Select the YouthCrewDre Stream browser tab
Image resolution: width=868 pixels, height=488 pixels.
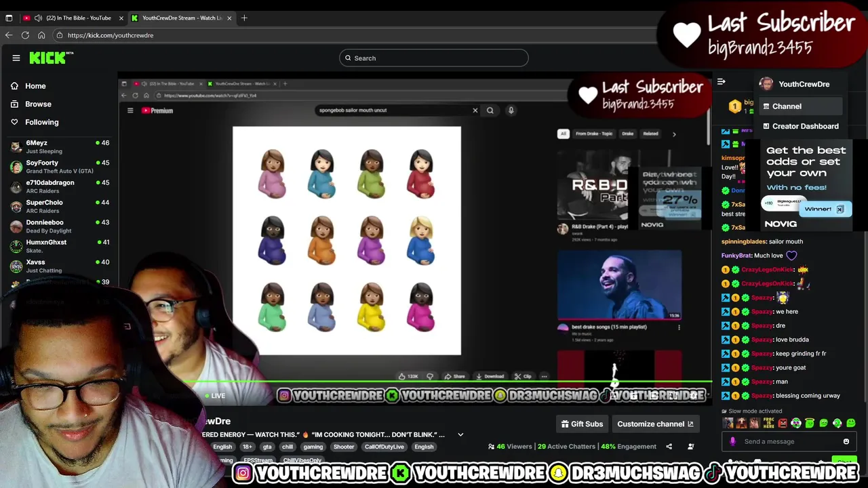[x=182, y=18]
